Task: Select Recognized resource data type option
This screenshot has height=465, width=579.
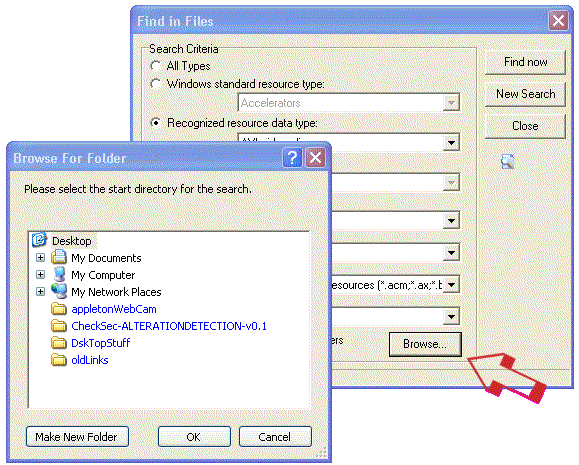Action: pos(156,123)
